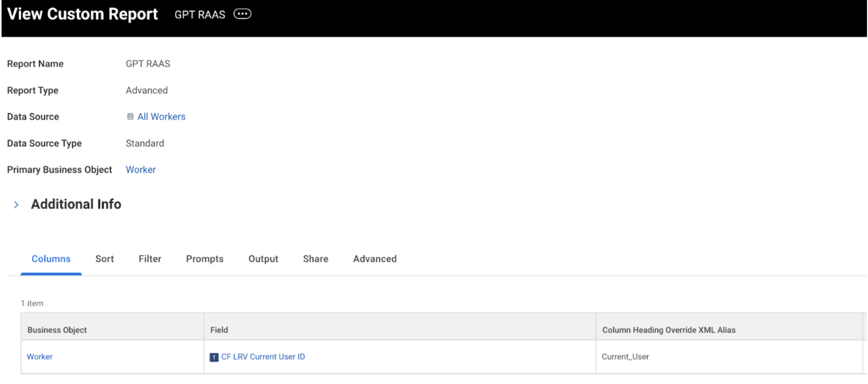Image resolution: width=868 pixels, height=384 pixels.
Task: Click the Current_User alias cell
Action: 625,357
